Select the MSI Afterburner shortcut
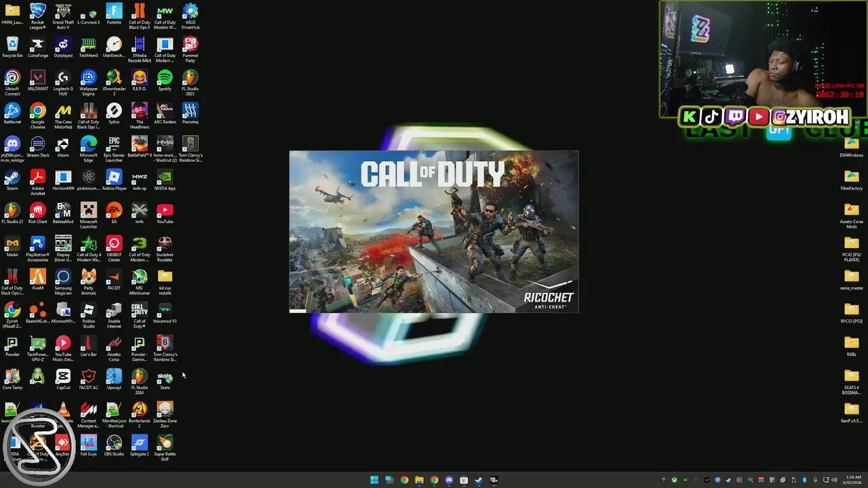868x488 pixels. [139, 281]
